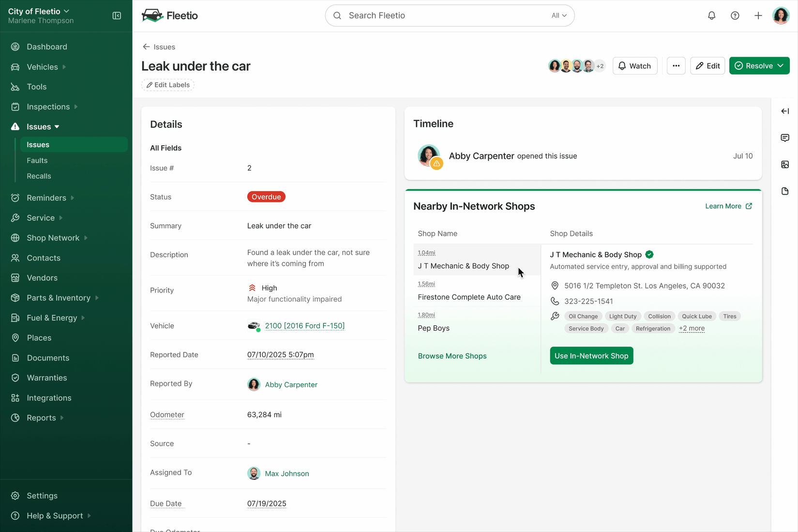Image resolution: width=798 pixels, height=532 pixels.
Task: Collapse the right side panel arrow icon
Action: pos(785,111)
